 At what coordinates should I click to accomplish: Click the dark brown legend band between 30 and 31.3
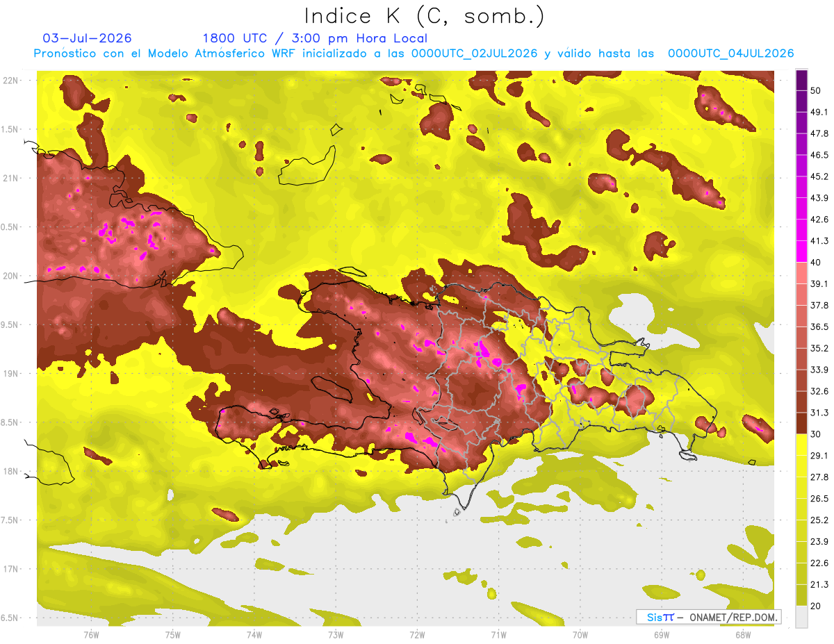(x=801, y=422)
